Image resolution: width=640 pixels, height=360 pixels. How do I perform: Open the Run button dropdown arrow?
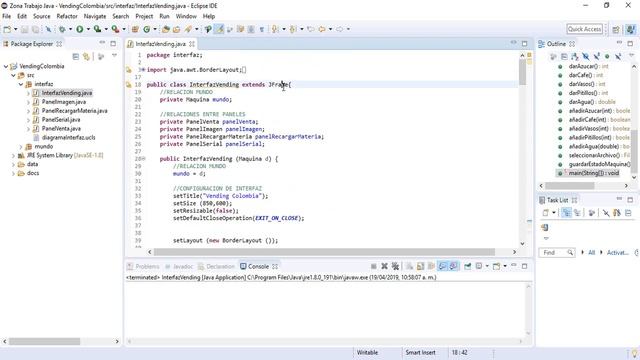[x=88, y=29]
